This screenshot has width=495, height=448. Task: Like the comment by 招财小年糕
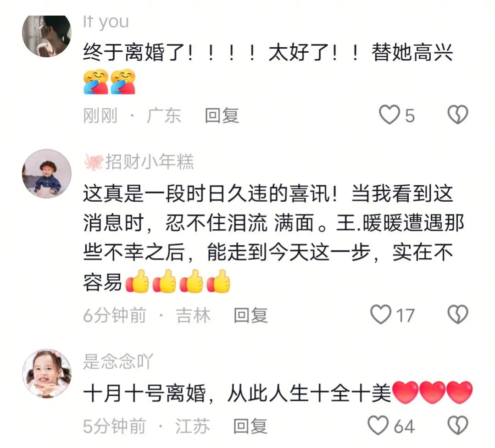[381, 314]
